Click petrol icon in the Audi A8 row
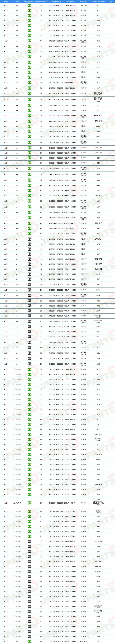The width and height of the screenshot is (115, 644). (x=30, y=641)
